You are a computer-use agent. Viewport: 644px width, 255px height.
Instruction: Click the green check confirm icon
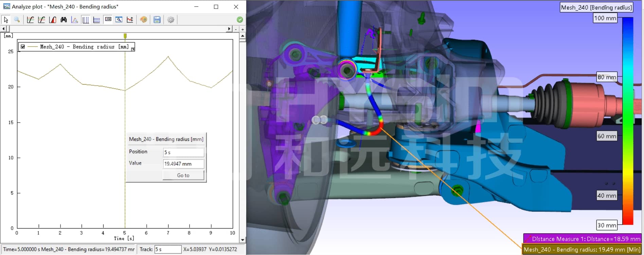[x=240, y=20]
